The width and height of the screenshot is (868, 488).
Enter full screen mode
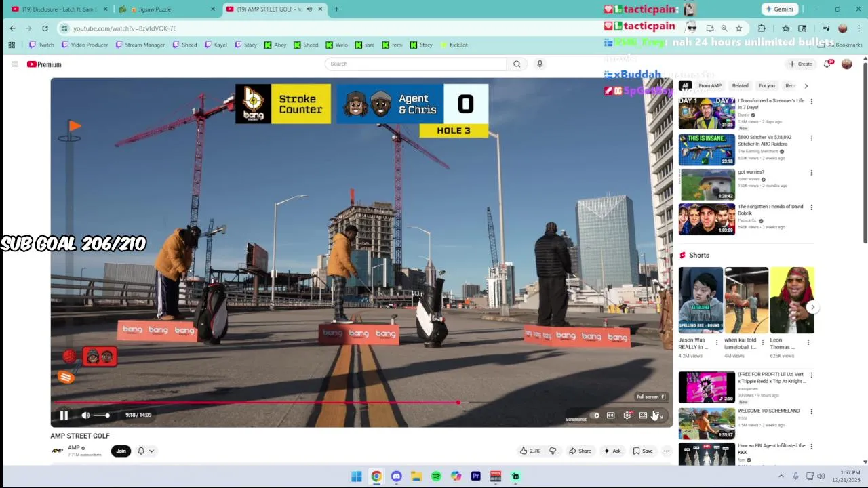(658, 415)
